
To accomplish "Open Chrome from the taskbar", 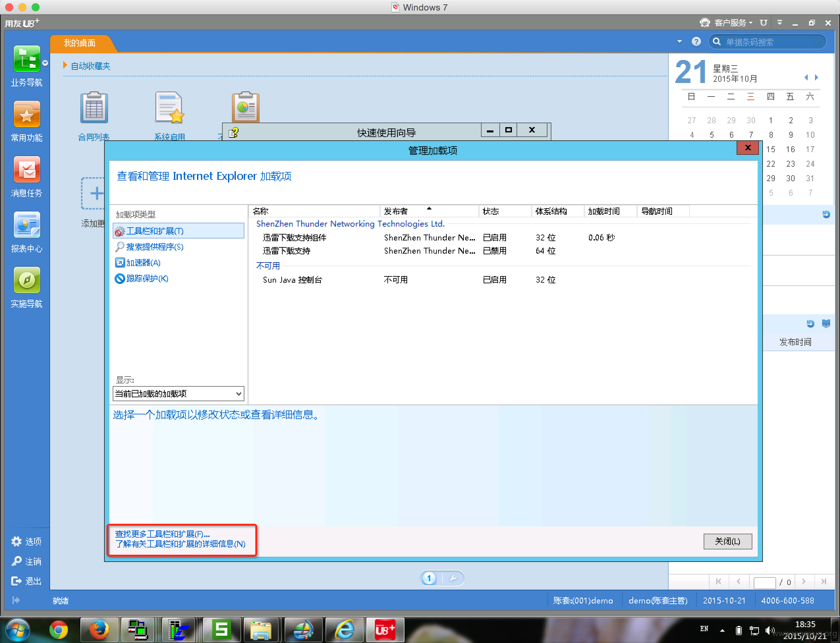I will 59,629.
